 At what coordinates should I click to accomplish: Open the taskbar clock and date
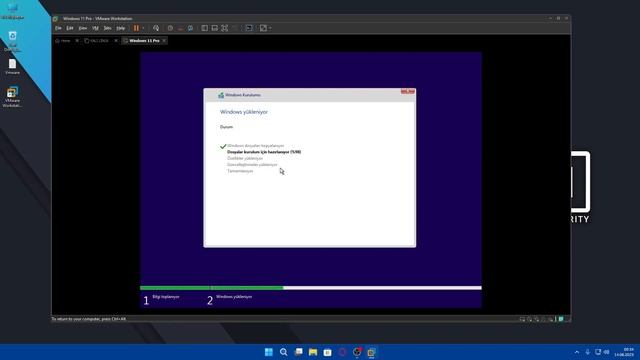coord(625,352)
